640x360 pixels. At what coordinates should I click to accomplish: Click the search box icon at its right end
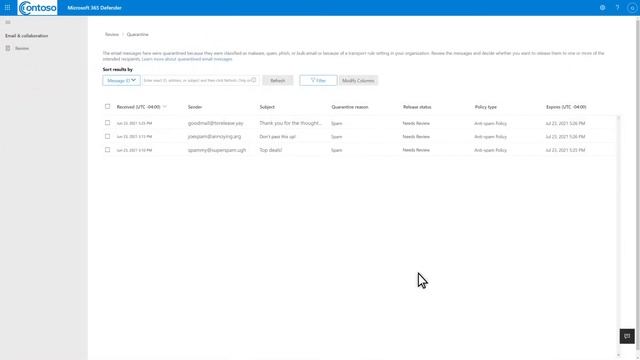[x=253, y=80]
